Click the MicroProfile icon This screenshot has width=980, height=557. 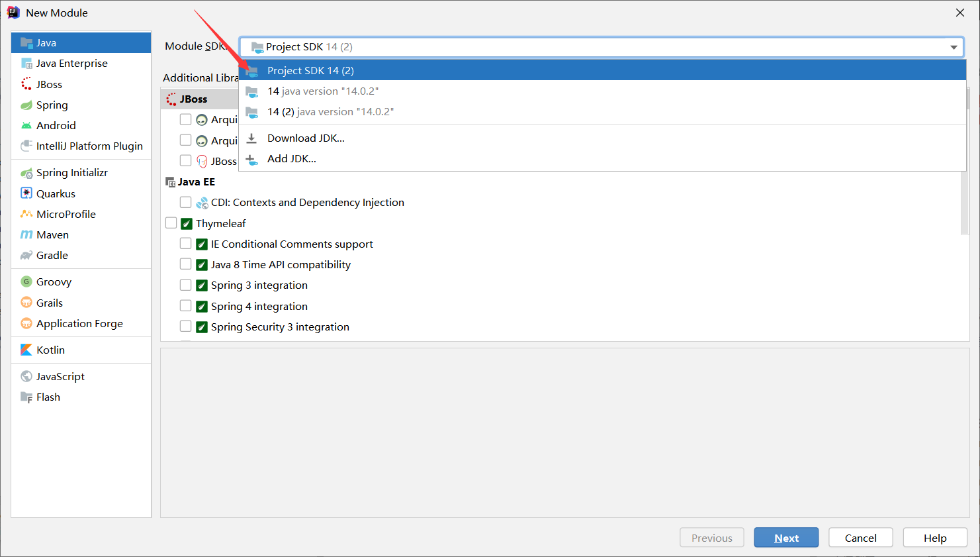[26, 214]
